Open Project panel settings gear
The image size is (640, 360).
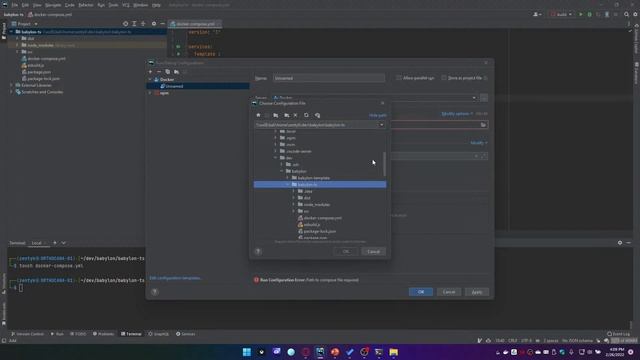pyautogui.click(x=154, y=24)
